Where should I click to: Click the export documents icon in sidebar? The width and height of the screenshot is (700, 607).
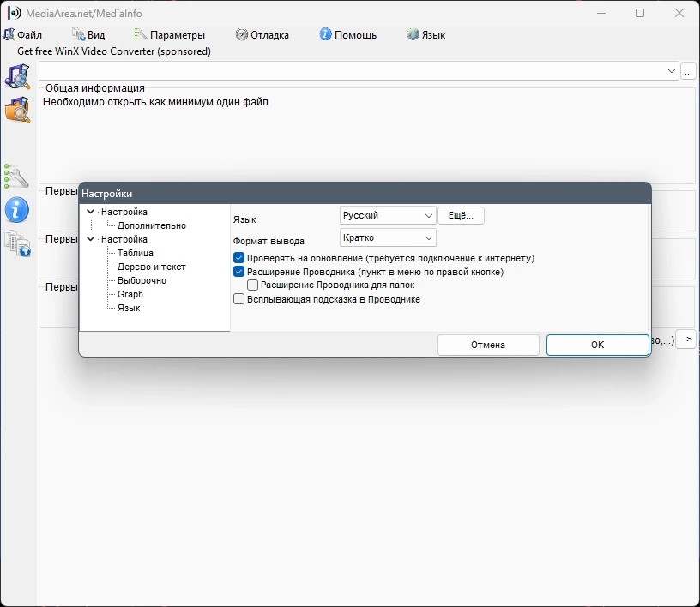[x=17, y=243]
